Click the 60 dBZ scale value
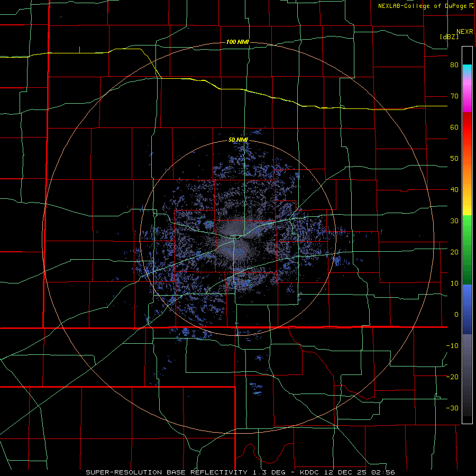The width and height of the screenshot is (476, 476). click(454, 127)
